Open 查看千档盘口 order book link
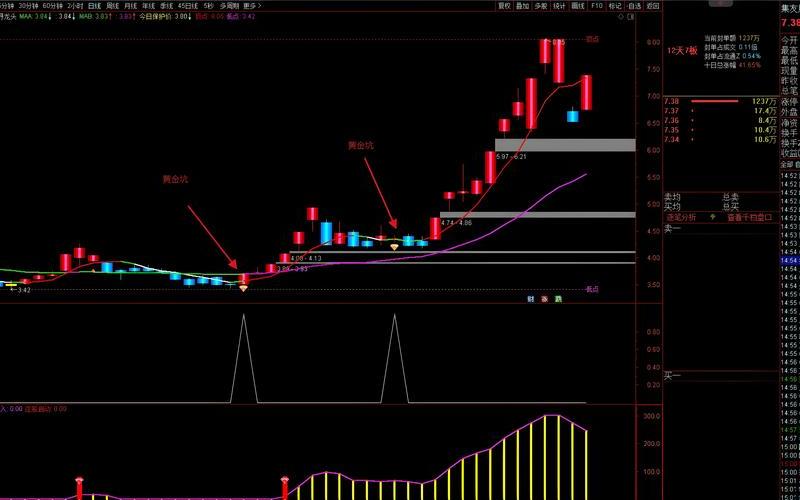The image size is (800, 500). tap(749, 217)
